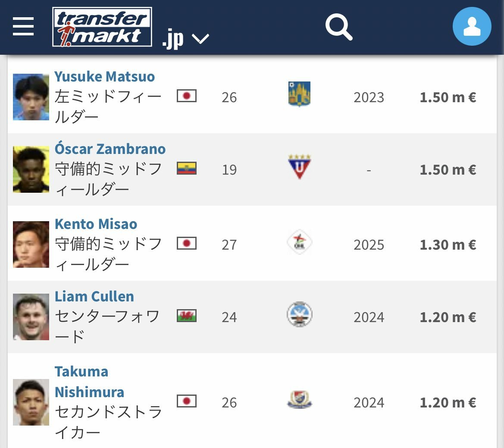Open Óscar Zambrano player profile link
Viewport: 504px width, 448px height.
pos(110,149)
